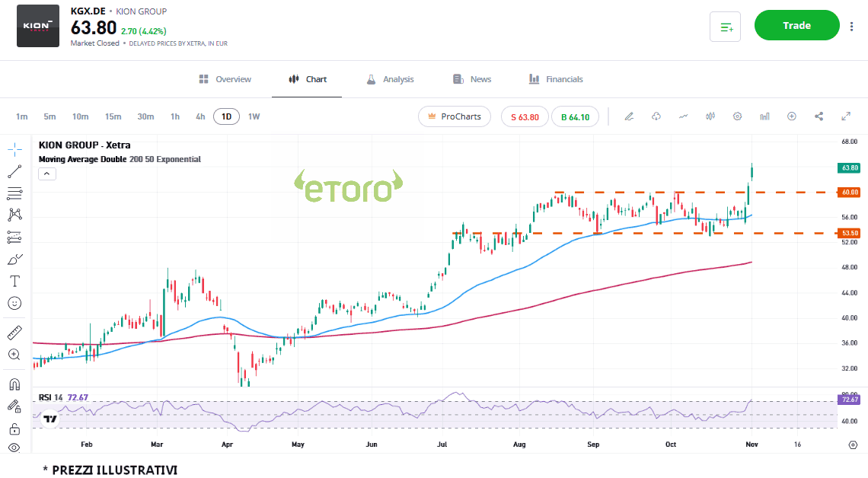Expand chart to fullscreen
The width and height of the screenshot is (868, 478).
846,116
